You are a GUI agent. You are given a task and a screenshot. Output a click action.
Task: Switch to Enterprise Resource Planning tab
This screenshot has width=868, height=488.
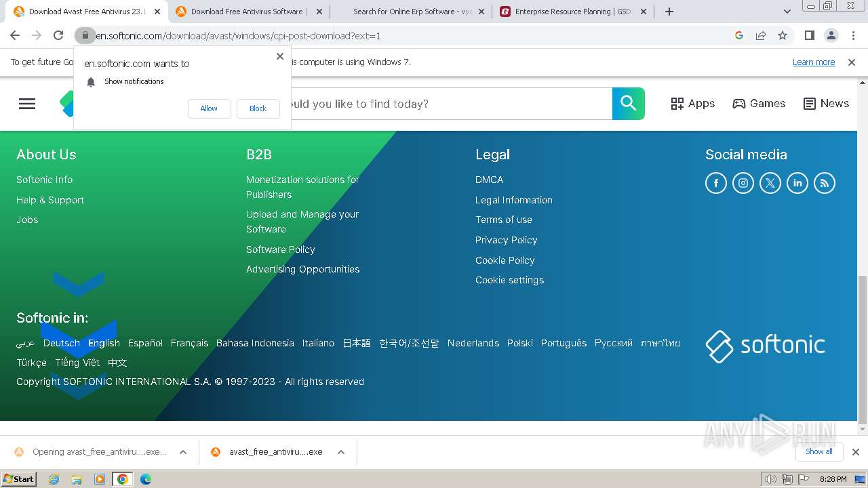(x=573, y=12)
